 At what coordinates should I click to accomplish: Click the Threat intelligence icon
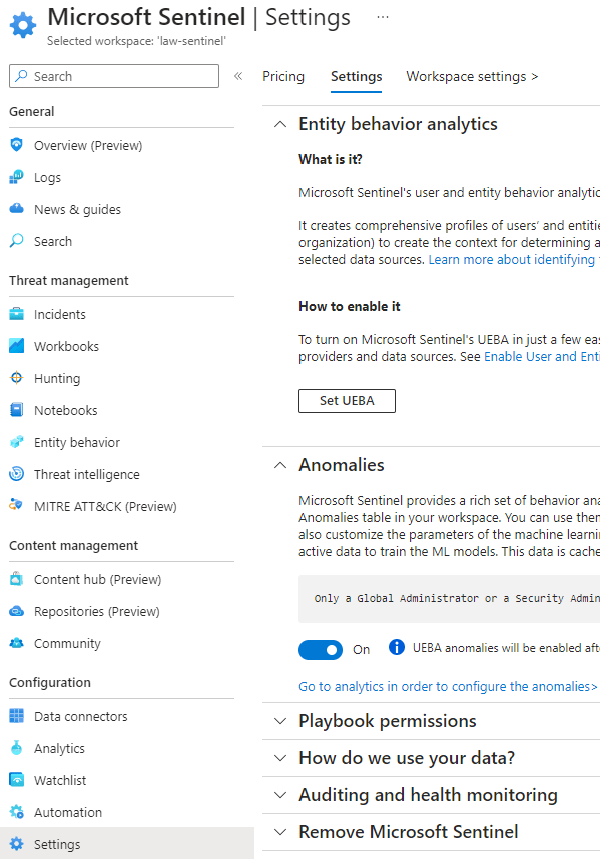click(x=16, y=474)
